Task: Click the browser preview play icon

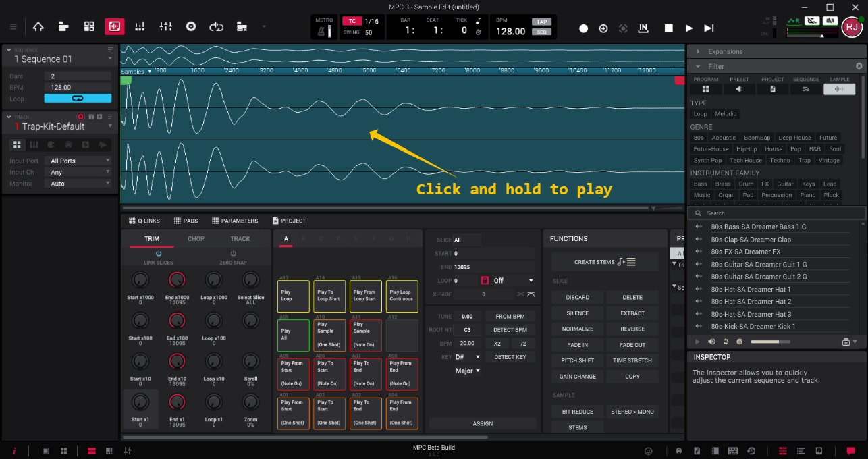Action: [x=697, y=342]
